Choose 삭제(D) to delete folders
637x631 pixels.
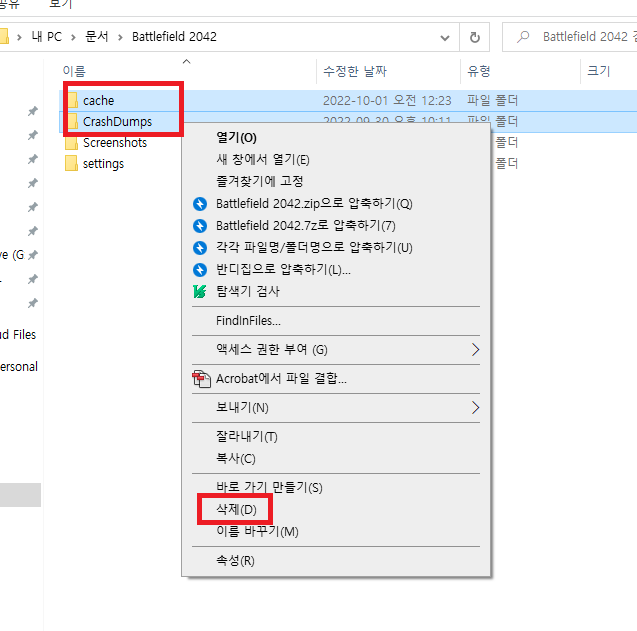236,509
